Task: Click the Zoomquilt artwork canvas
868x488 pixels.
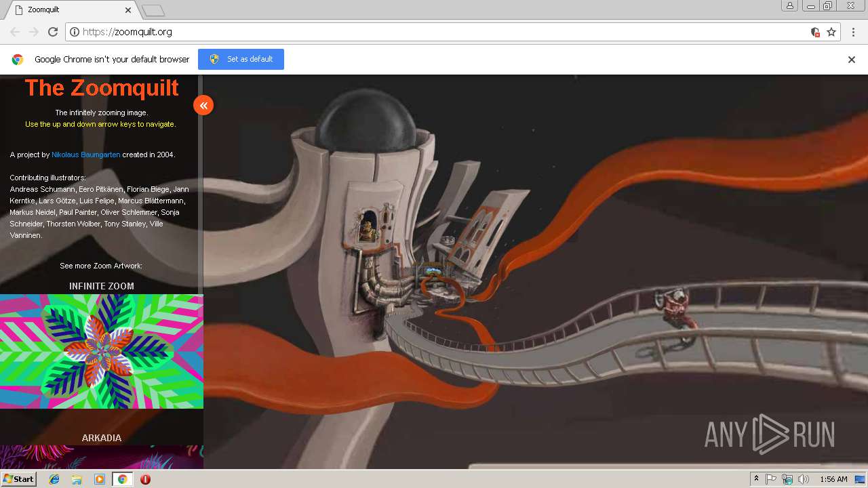Action: pyautogui.click(x=536, y=271)
